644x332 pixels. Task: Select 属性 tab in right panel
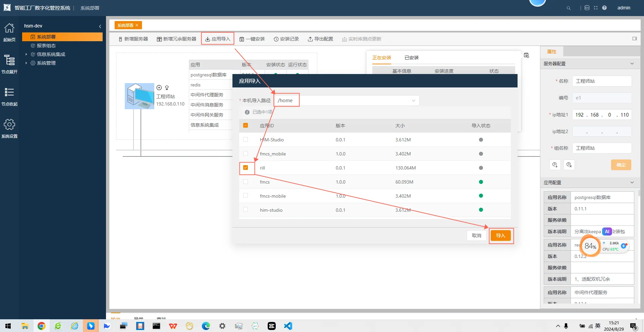(x=552, y=52)
